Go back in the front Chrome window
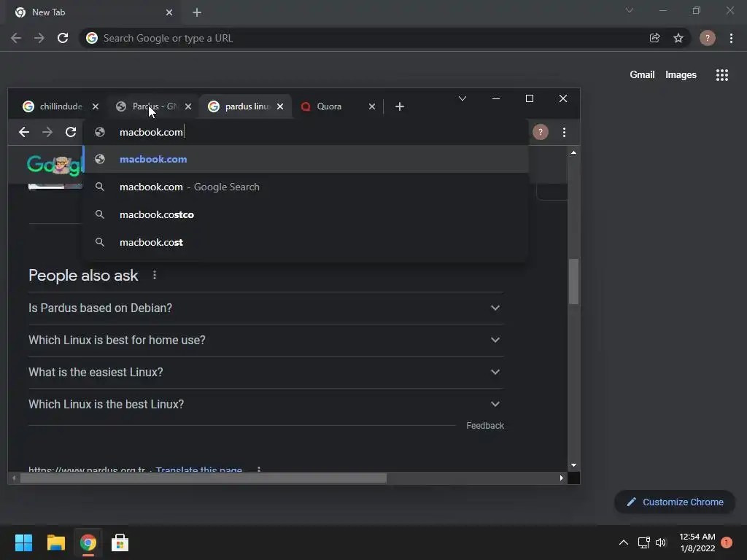The width and height of the screenshot is (747, 560). tap(24, 132)
